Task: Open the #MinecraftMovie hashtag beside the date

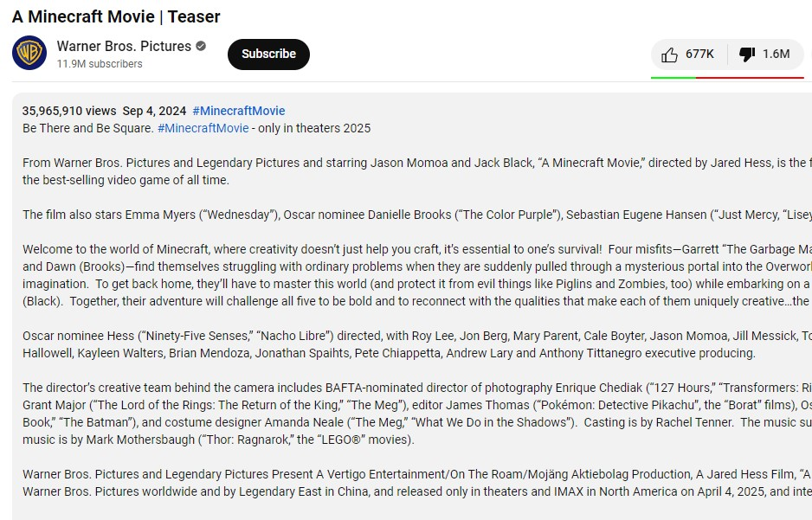Action: pos(239,111)
